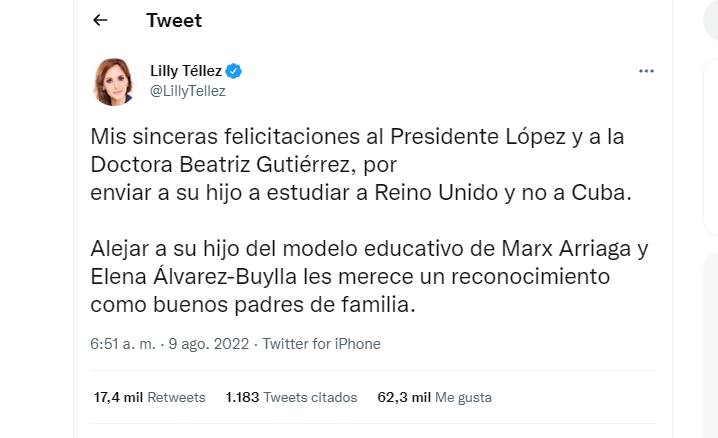Screen dimensions: 718x438
Task: Go back using the left arrow
Action: point(100,20)
